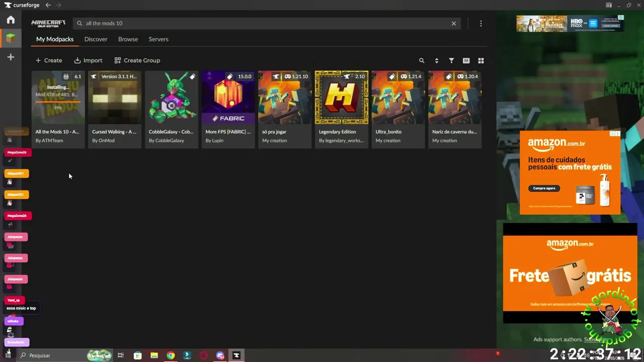Open the Amazon Frete grátis ad banner

[570, 273]
